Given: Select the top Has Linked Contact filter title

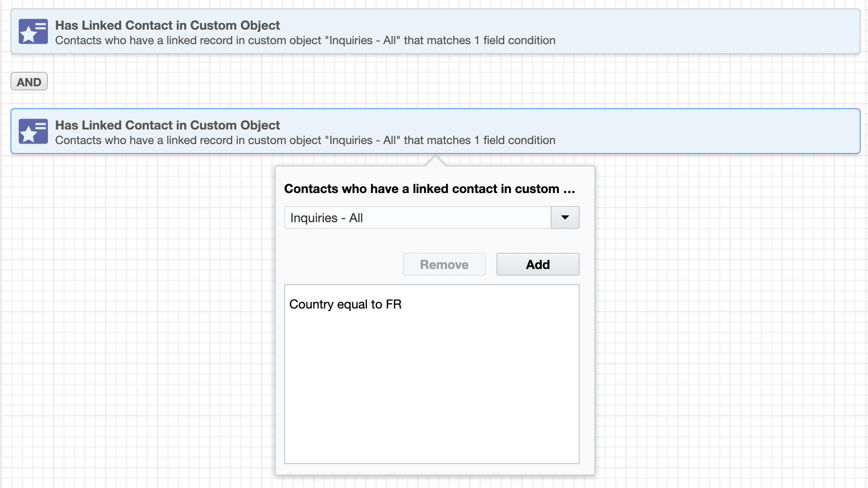Looking at the screenshot, I should click(168, 25).
